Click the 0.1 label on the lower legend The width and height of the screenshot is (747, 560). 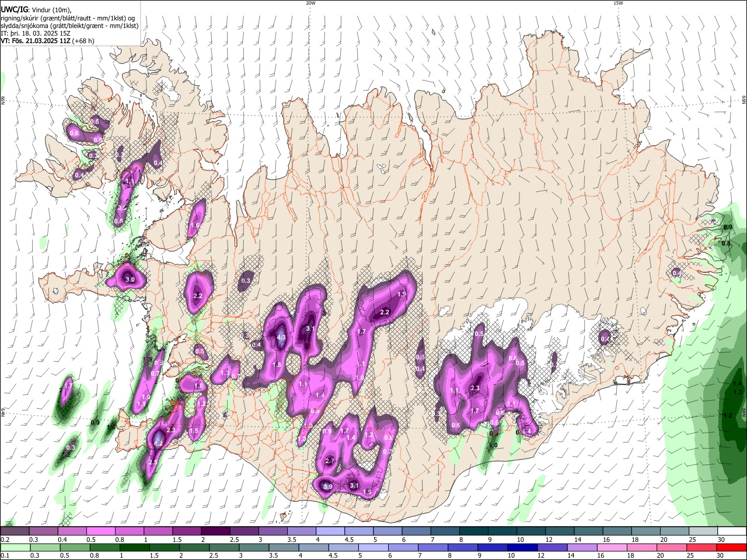(5, 555)
